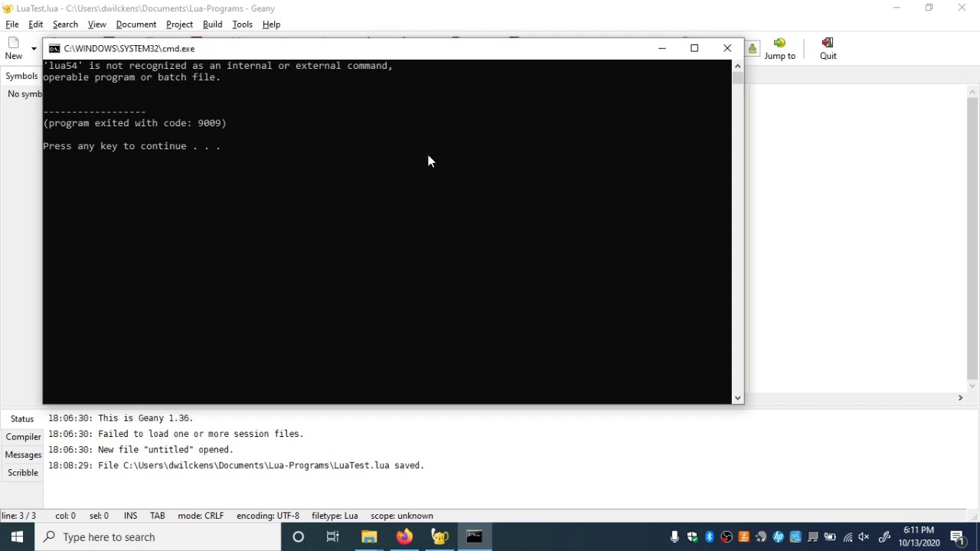Click the taskbar search box
This screenshot has width=980, height=551.
coord(158,537)
